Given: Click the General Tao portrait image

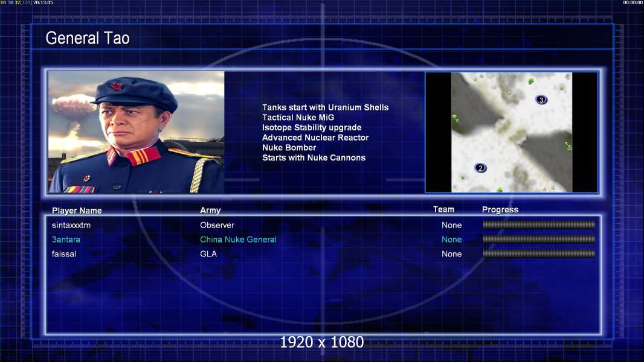Looking at the screenshot, I should (x=137, y=132).
